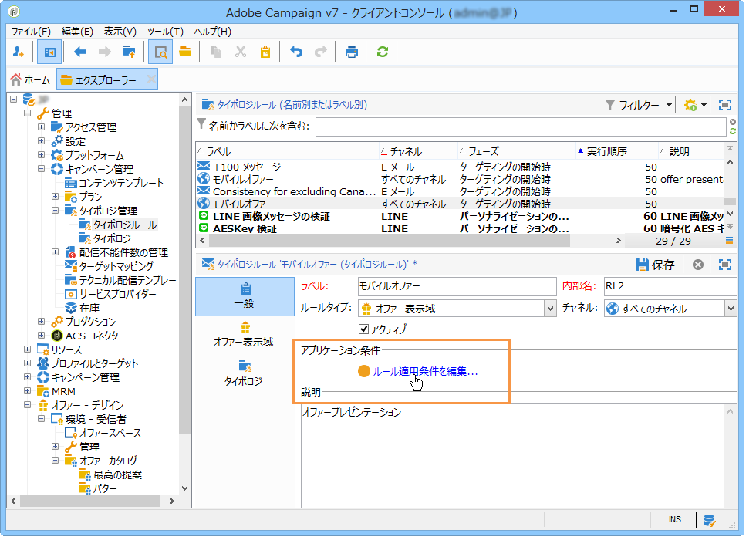Click the list fullscreen icon beside Filter
This screenshot has width=756, height=547.
[724, 105]
